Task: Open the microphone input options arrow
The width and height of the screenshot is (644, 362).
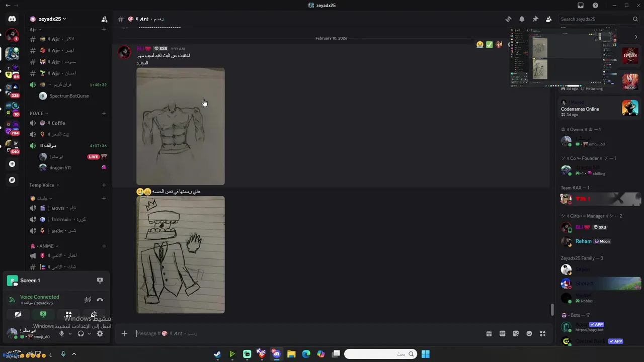Action: tap(70, 333)
